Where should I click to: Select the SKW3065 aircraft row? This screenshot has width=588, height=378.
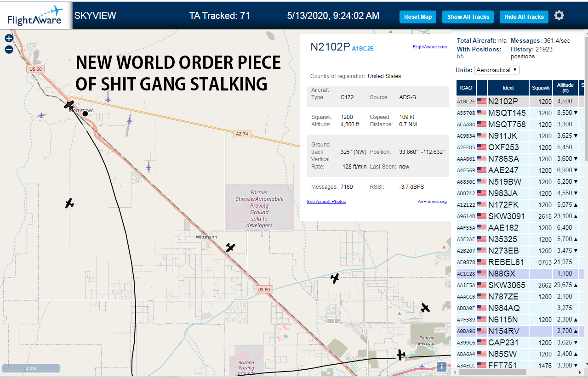tap(520, 285)
